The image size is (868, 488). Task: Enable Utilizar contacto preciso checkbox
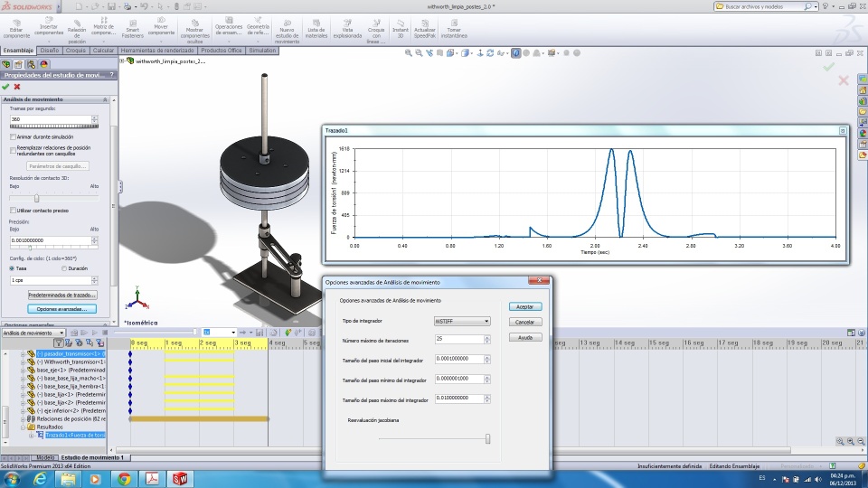coord(13,211)
